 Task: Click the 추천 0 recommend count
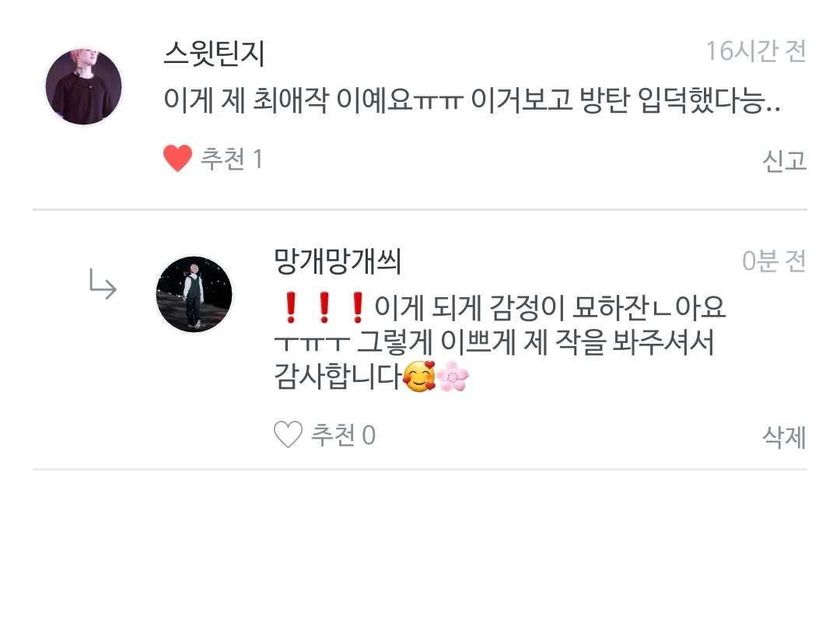click(344, 435)
